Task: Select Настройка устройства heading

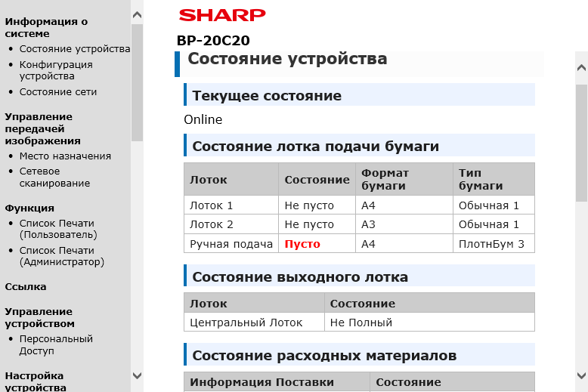Action: (36, 381)
